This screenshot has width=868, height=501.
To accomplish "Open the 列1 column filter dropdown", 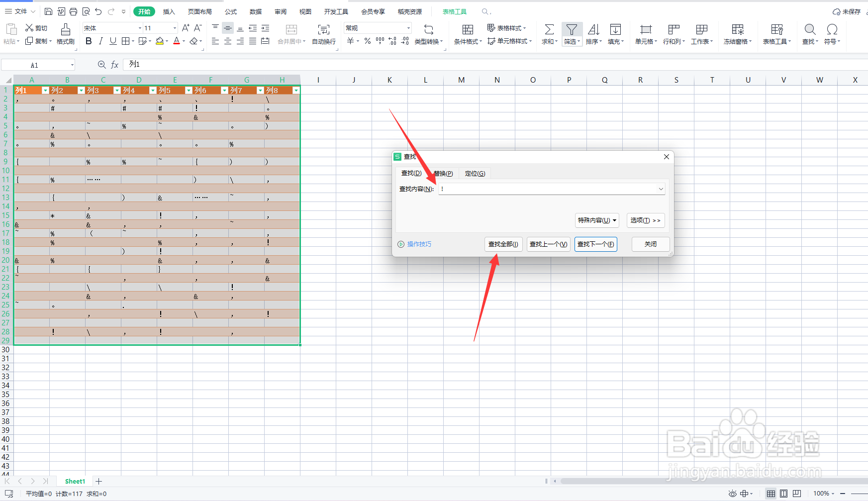I will (x=45, y=90).
